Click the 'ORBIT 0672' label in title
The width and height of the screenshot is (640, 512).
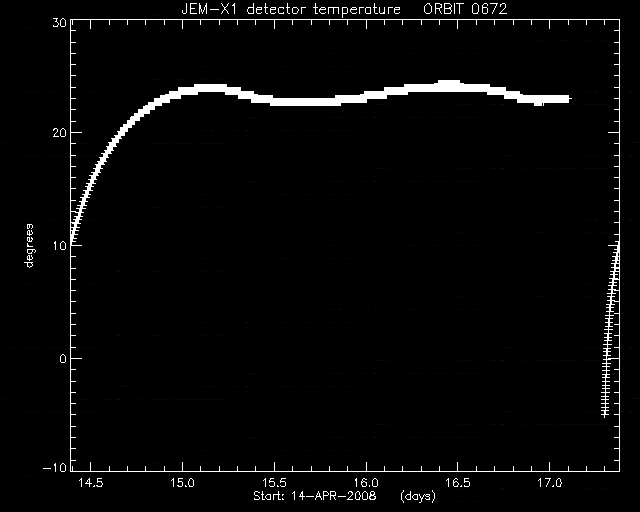tap(465, 9)
